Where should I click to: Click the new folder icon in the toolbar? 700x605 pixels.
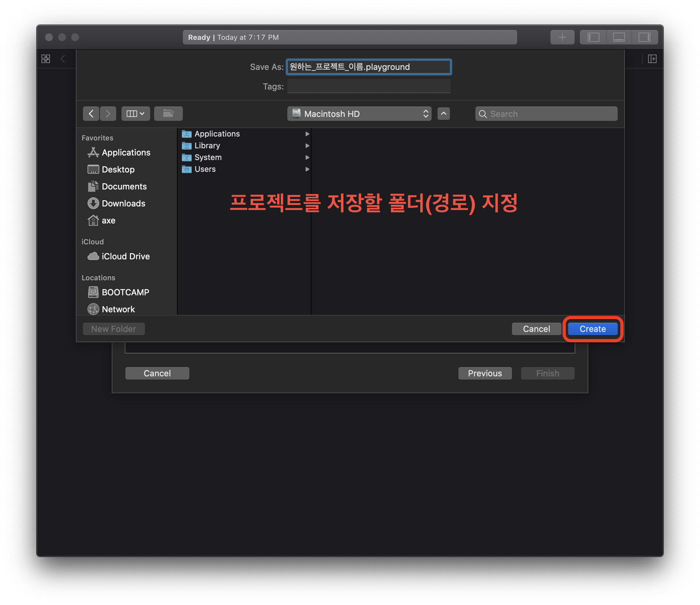tap(168, 114)
